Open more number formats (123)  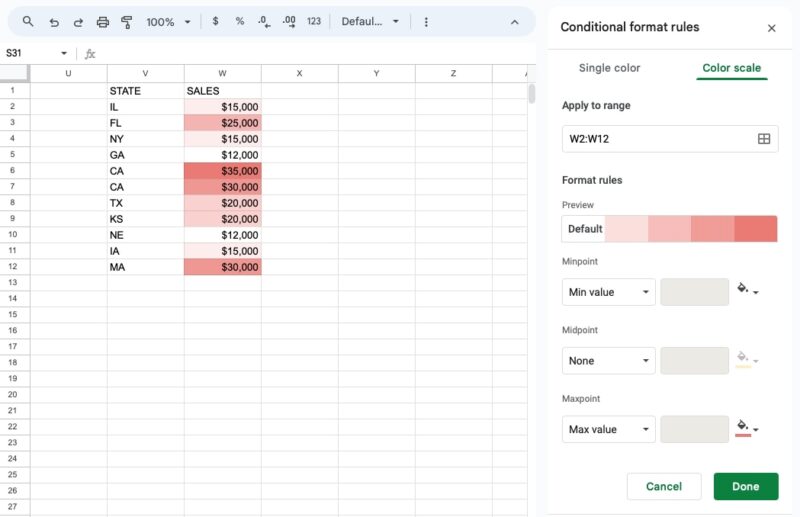[314, 21]
